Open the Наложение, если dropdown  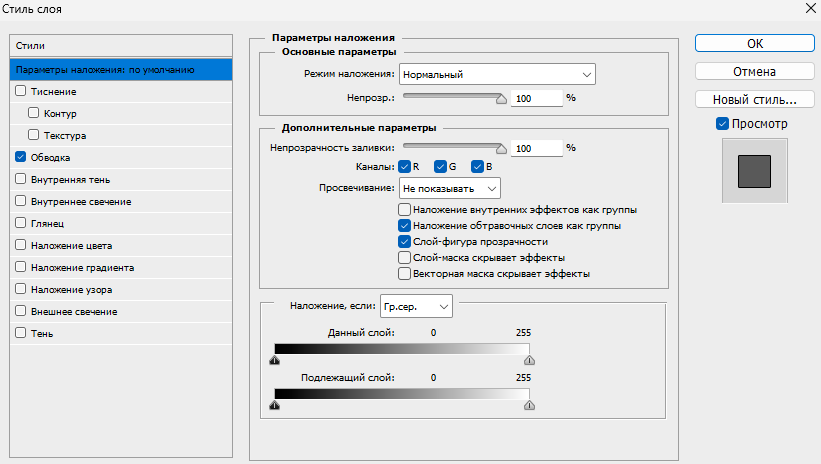(x=424, y=305)
